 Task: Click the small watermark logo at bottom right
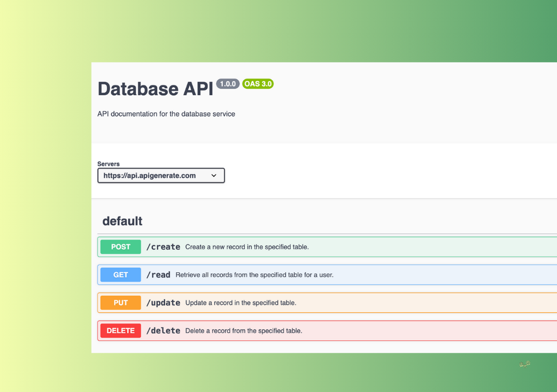click(524, 364)
